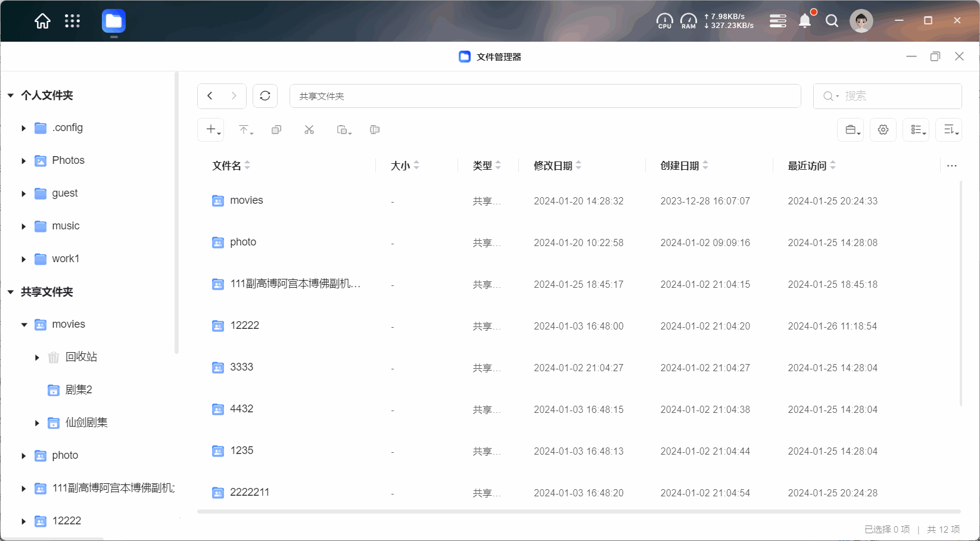
Task: Open the task list stack icon
Action: tap(778, 21)
